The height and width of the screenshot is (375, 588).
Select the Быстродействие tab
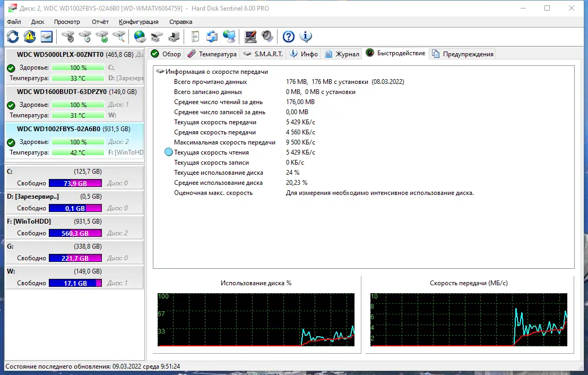[395, 53]
